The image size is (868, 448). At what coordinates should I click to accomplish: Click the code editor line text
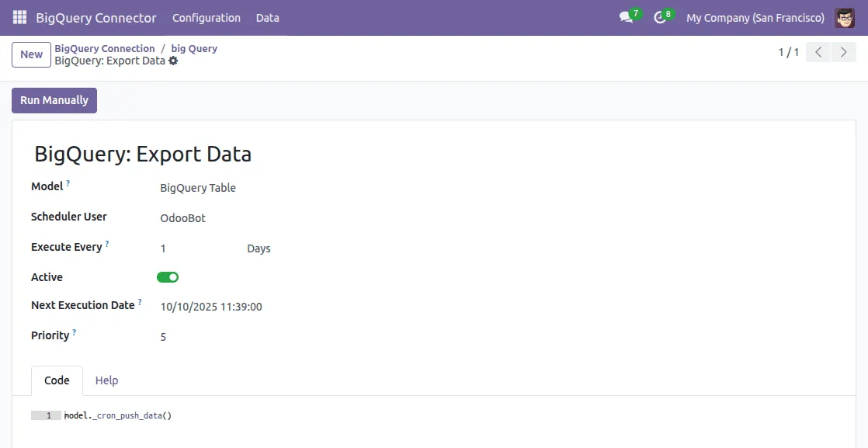118,415
